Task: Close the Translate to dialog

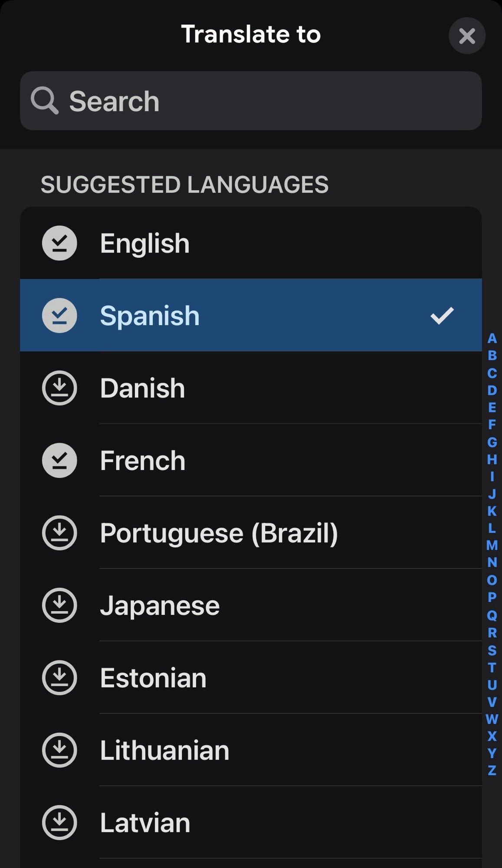Action: [467, 36]
